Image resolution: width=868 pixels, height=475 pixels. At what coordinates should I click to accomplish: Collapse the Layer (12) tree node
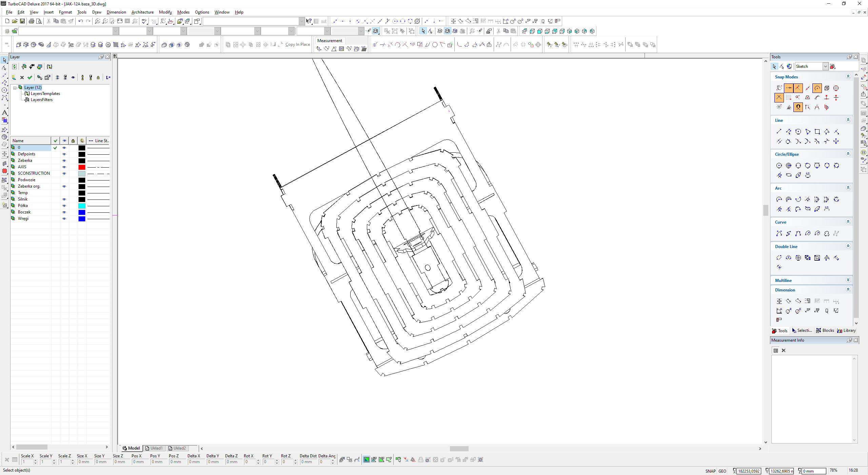[x=15, y=88]
